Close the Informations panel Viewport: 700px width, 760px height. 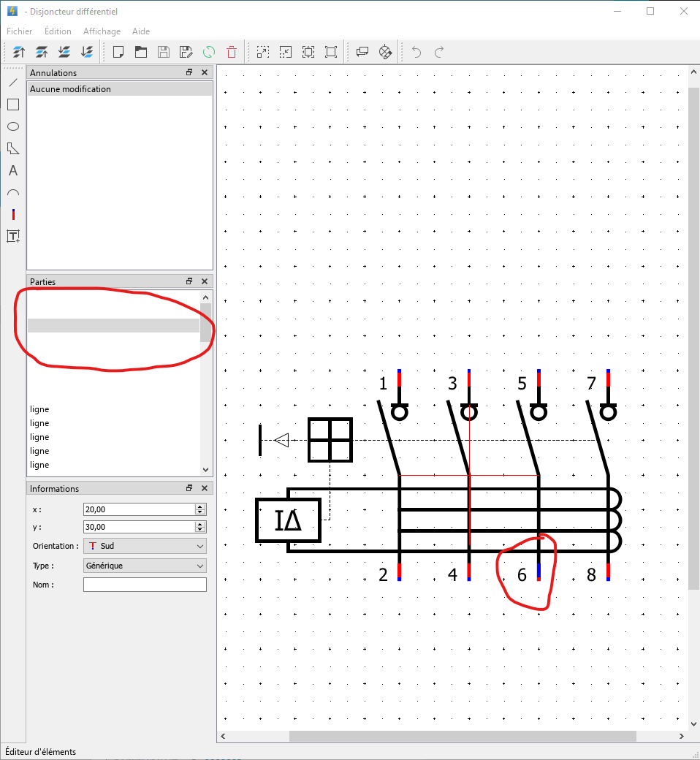205,488
